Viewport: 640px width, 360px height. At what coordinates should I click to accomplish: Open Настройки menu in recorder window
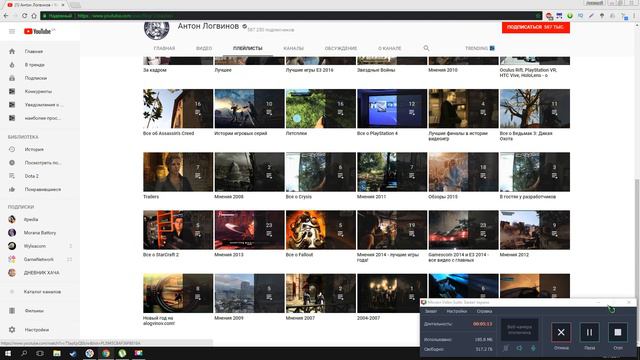[x=456, y=311]
